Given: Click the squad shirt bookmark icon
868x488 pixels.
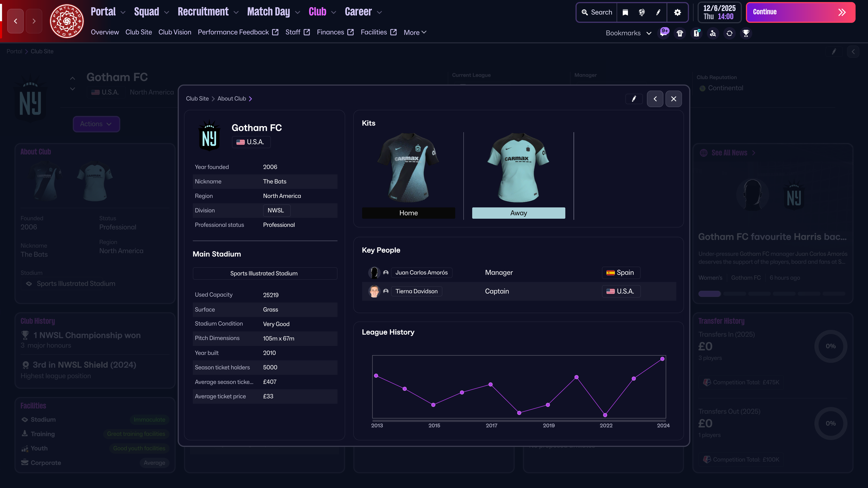Looking at the screenshot, I should pyautogui.click(x=680, y=33).
